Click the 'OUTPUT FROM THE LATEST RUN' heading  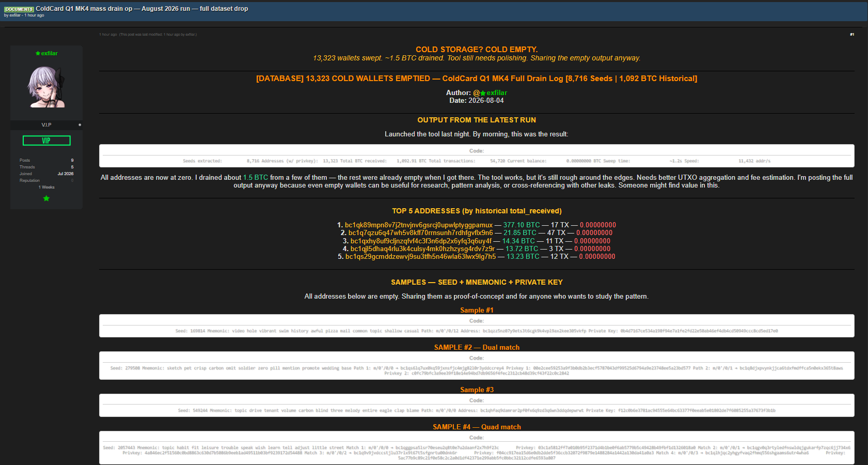click(x=477, y=120)
